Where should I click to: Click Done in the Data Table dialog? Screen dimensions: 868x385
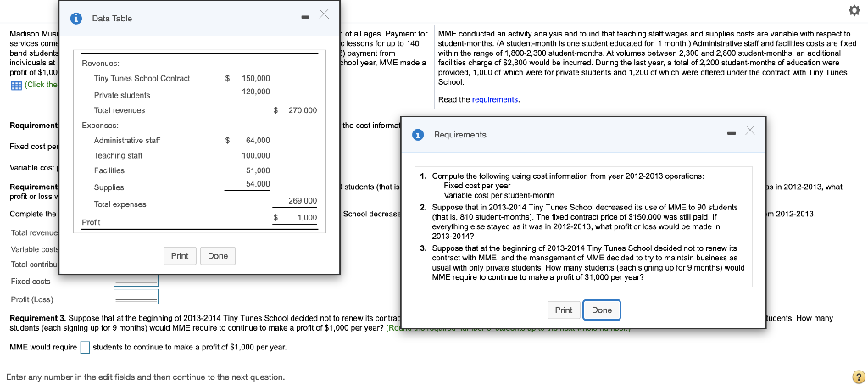pyautogui.click(x=218, y=255)
